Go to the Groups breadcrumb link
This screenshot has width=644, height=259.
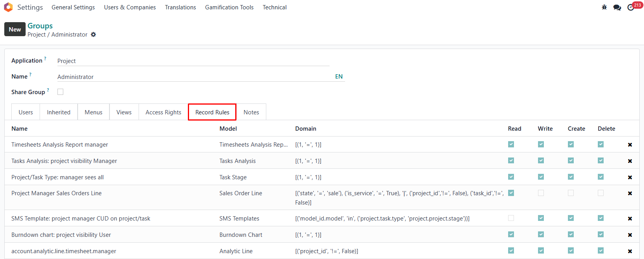click(40, 26)
